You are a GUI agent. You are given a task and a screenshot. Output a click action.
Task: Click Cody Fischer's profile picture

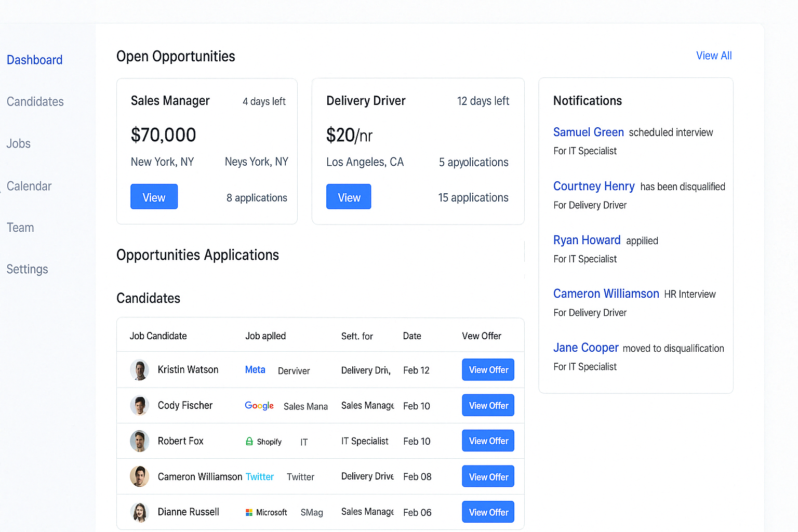pyautogui.click(x=139, y=405)
